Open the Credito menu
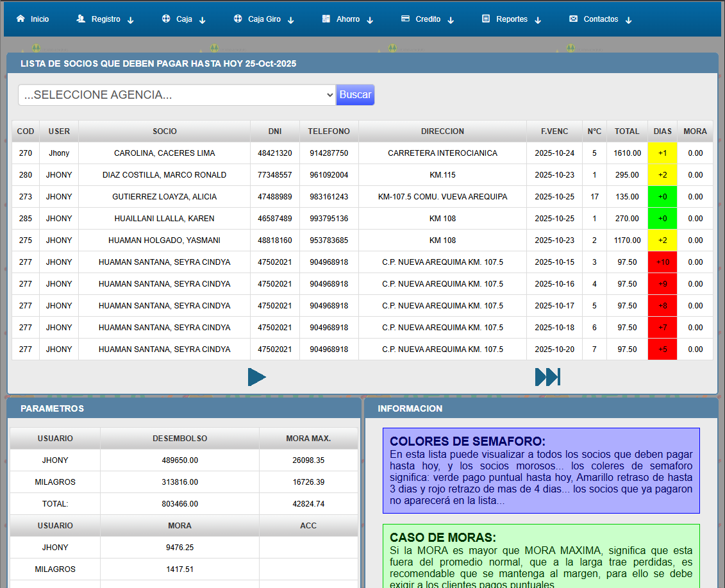This screenshot has height=588, width=725. pyautogui.click(x=428, y=19)
